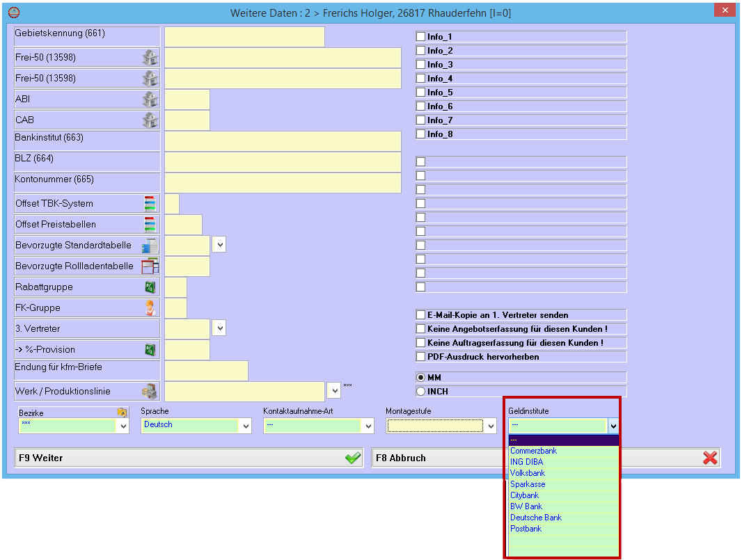Check Keine Auftragserfassung für diesen Kunden

(x=420, y=342)
